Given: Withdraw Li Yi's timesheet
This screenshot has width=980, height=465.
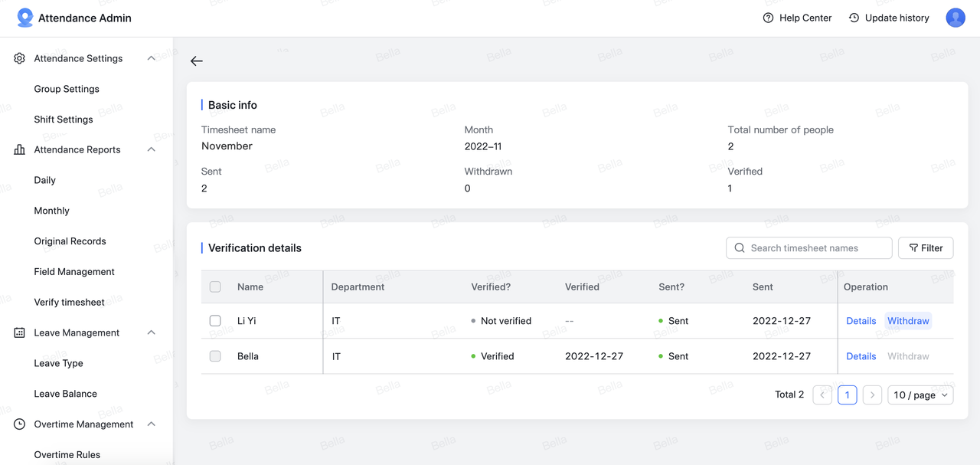Looking at the screenshot, I should tap(908, 321).
